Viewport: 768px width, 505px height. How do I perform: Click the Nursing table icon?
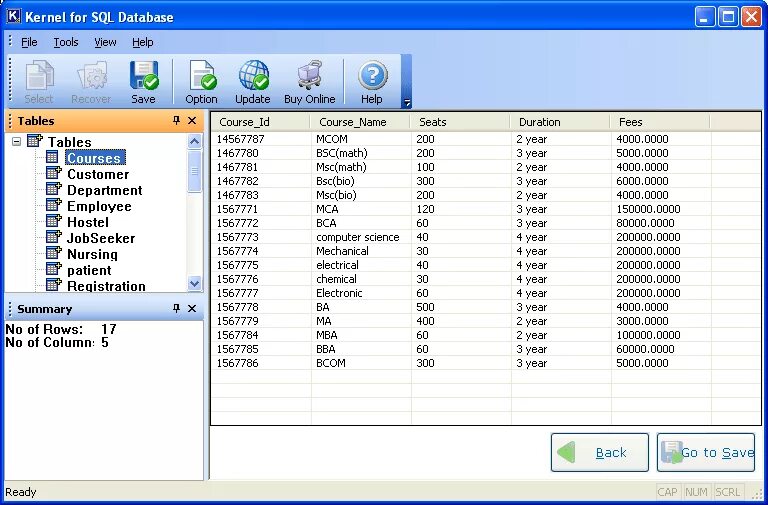[x=53, y=253]
